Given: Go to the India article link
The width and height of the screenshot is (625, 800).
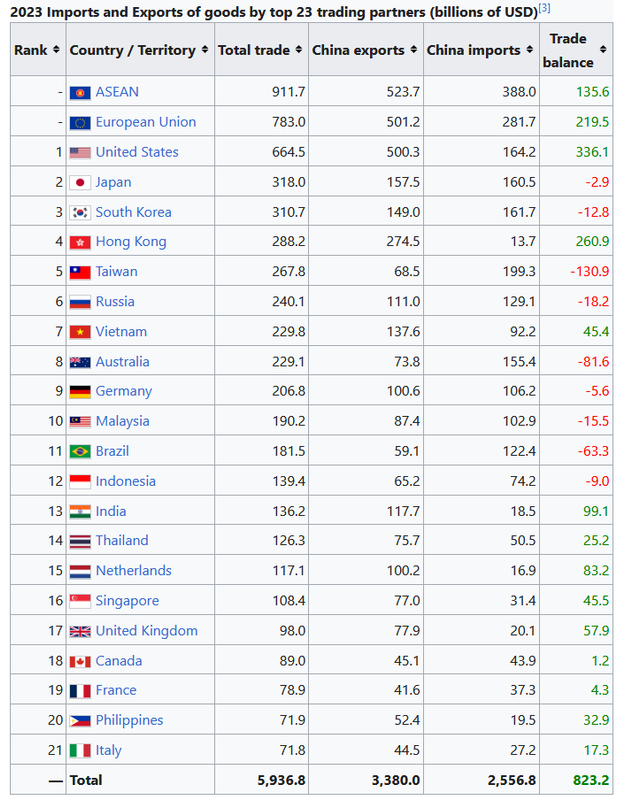Looking at the screenshot, I should coord(111,511).
